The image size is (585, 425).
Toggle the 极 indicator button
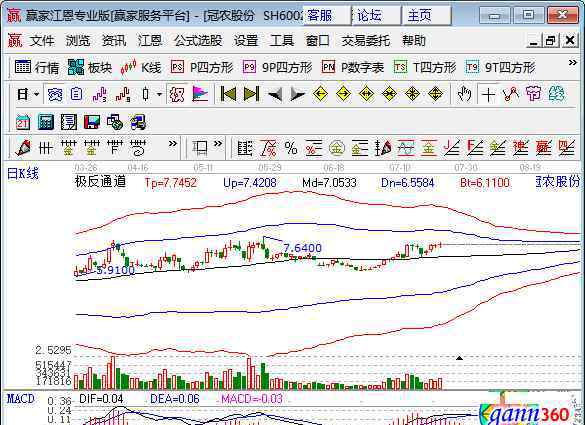click(x=176, y=94)
